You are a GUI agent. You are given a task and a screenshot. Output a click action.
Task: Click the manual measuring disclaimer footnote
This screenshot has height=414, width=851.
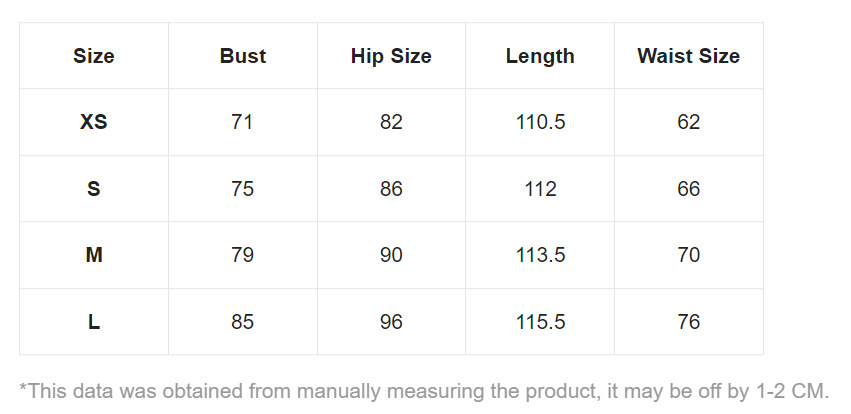point(424,391)
